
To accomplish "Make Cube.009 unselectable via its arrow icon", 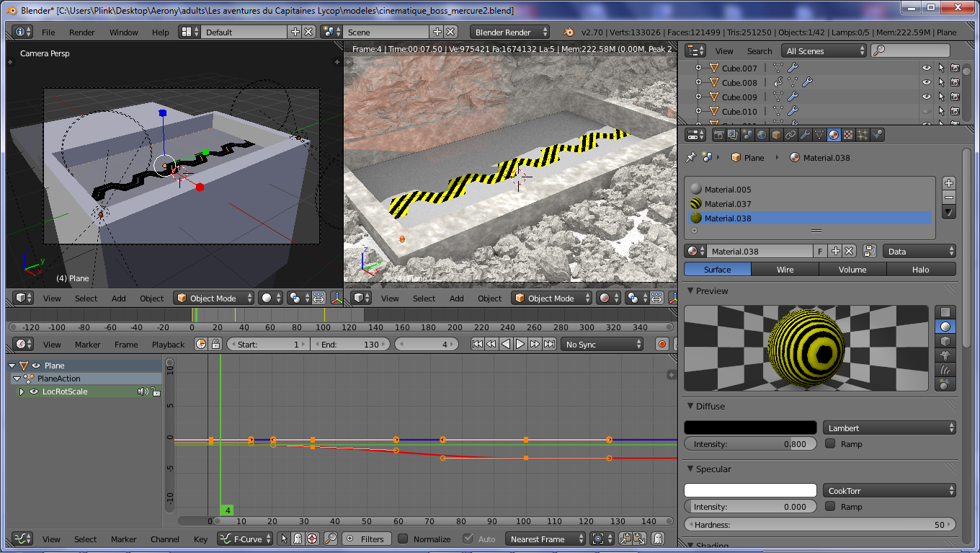I will [941, 97].
